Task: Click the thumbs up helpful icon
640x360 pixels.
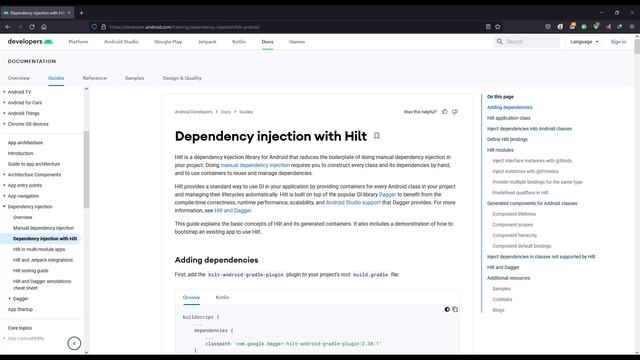Action: [x=445, y=111]
